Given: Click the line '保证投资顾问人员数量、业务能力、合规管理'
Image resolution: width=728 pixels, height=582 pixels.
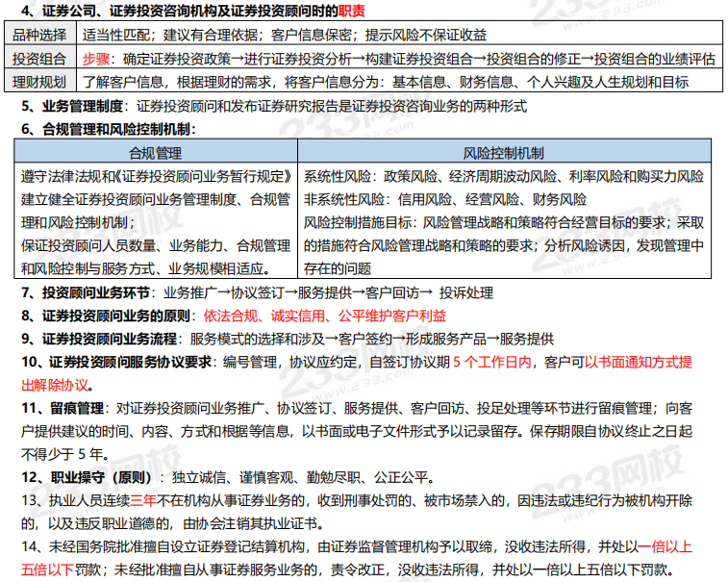Looking at the screenshot, I should pyautogui.click(x=156, y=245).
